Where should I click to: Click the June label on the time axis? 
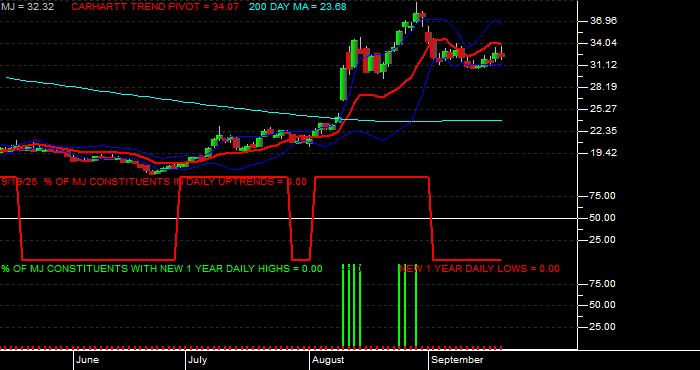pos(88,360)
